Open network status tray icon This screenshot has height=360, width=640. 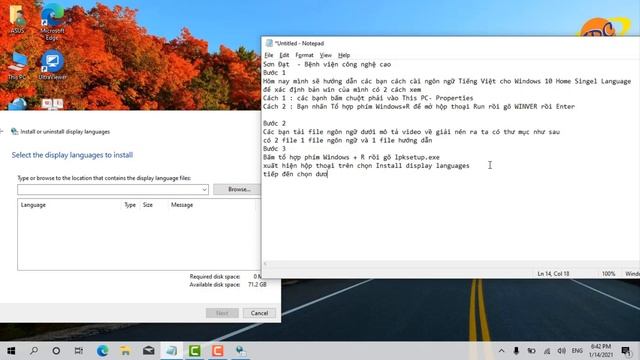click(547, 351)
